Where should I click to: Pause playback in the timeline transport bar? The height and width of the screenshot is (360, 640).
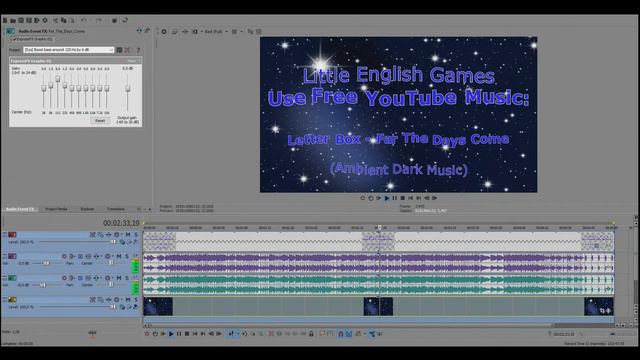pyautogui.click(x=179, y=334)
